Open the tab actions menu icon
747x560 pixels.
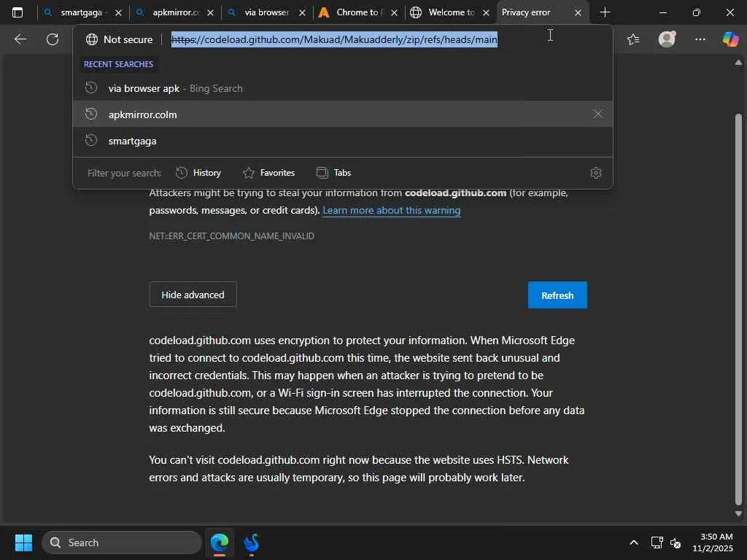click(18, 12)
